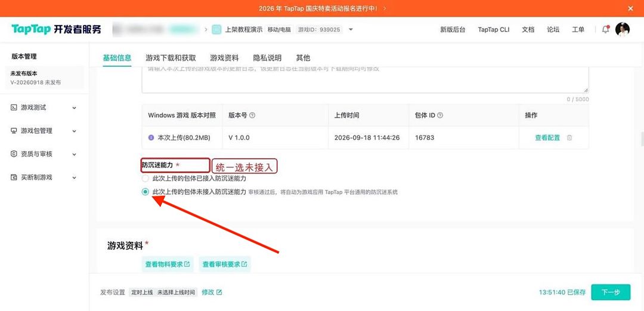Select 此次上传的包体未接入防沉迷能力 radio option
The image size is (644, 311).
[145, 192]
